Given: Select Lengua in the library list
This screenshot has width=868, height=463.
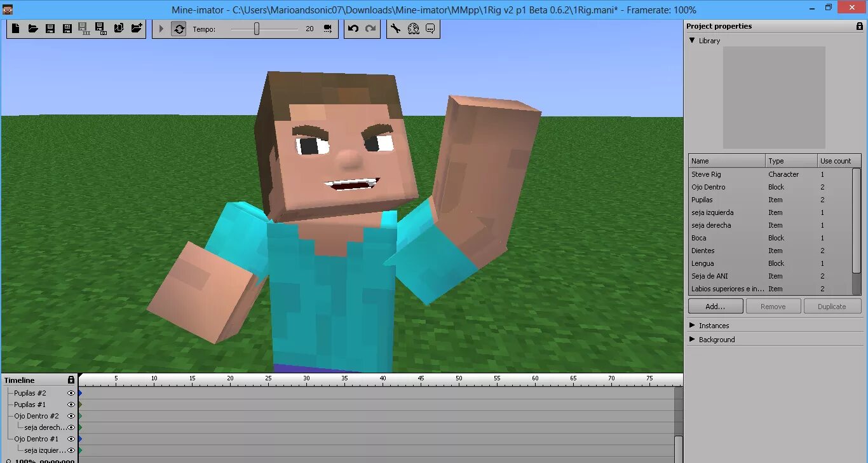Looking at the screenshot, I should [770, 263].
